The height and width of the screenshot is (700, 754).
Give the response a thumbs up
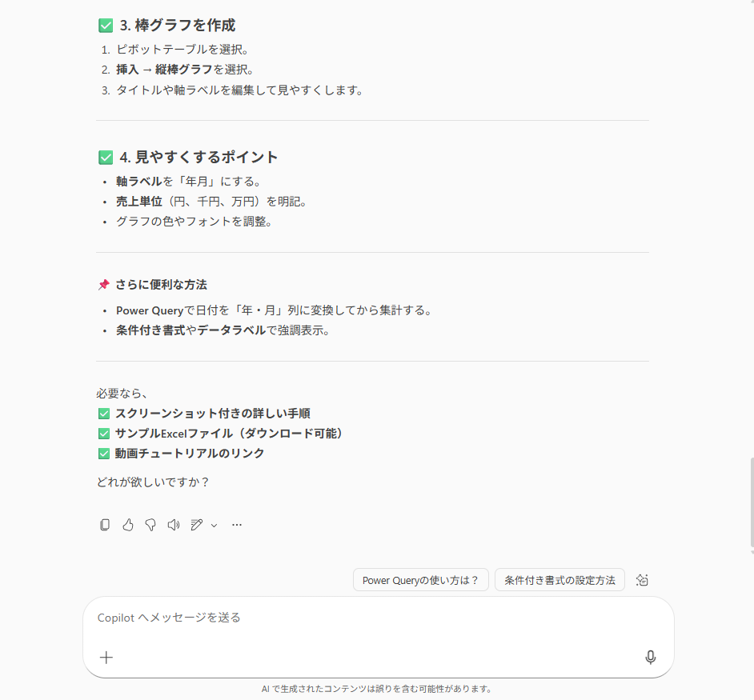128,525
